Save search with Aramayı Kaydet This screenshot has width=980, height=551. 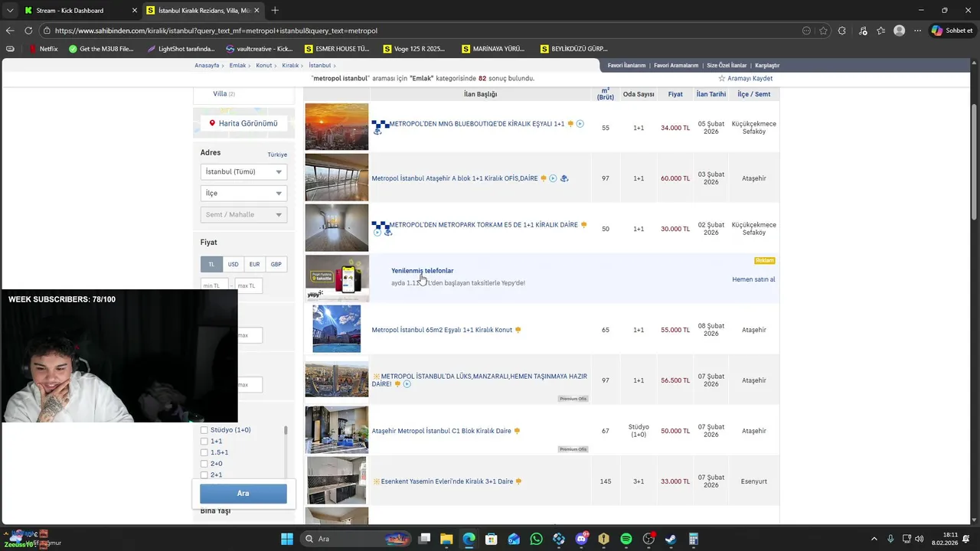point(745,78)
